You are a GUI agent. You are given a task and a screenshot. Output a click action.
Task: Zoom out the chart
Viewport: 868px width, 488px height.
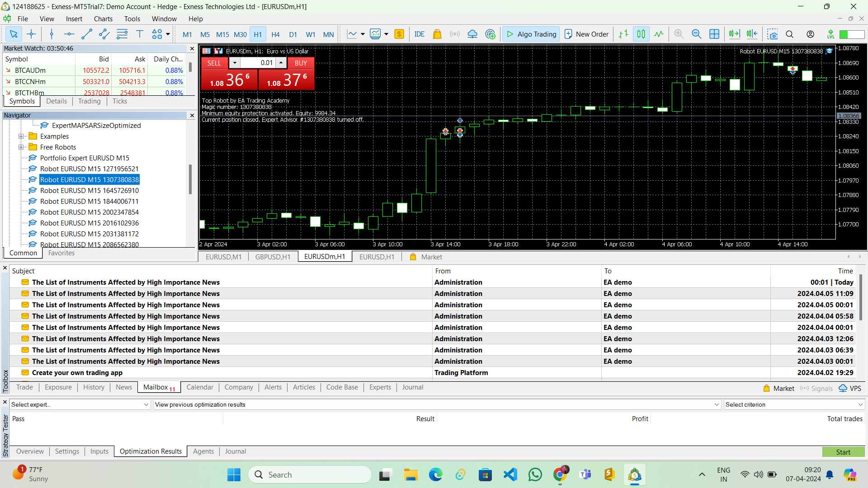(697, 34)
